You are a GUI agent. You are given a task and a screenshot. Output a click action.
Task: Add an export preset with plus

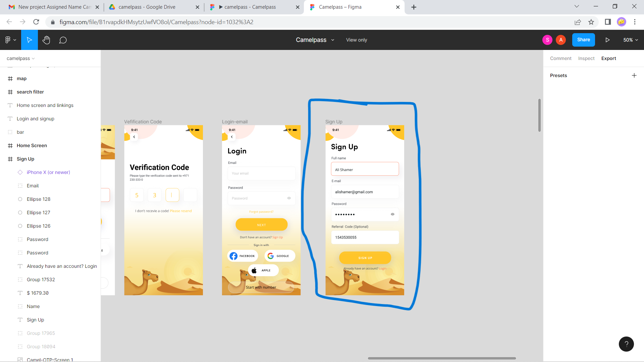coord(634,75)
